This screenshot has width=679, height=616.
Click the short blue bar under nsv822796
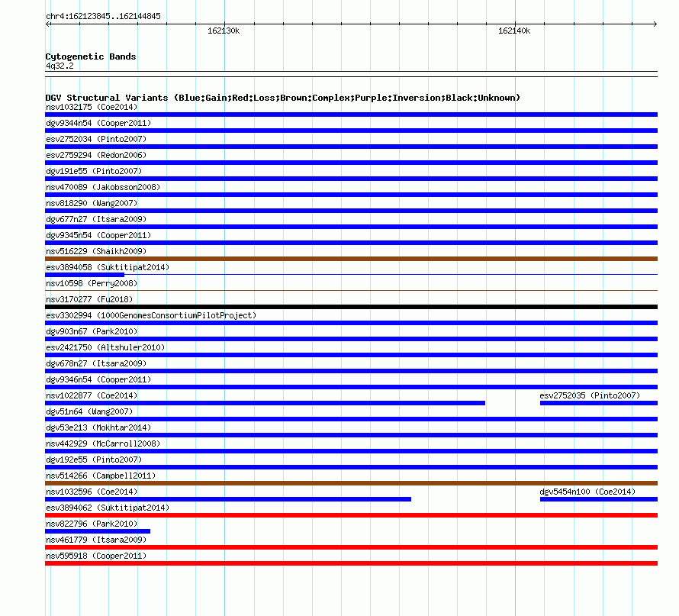coord(98,531)
